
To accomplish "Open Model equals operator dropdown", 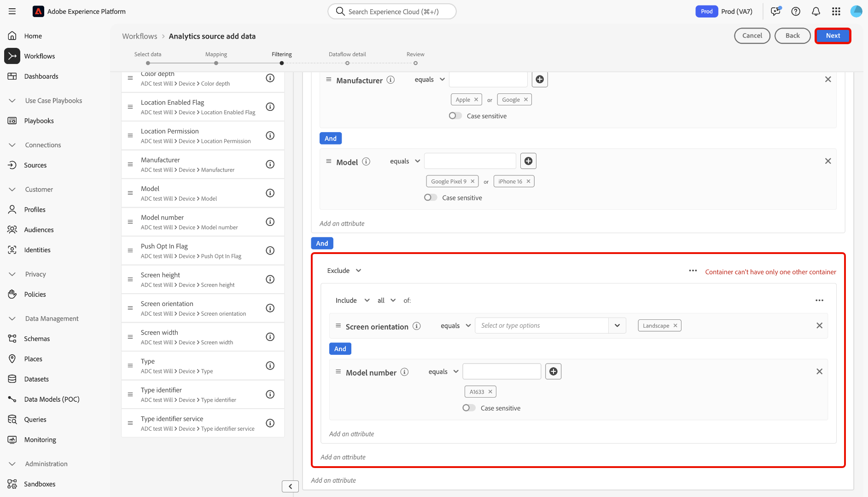I will 405,161.
